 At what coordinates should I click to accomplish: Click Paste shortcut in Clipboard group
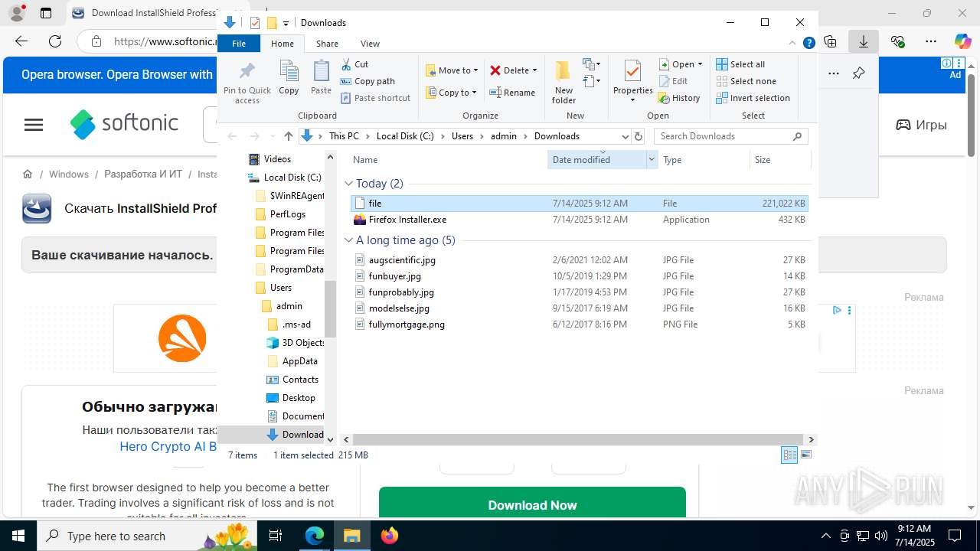(375, 98)
